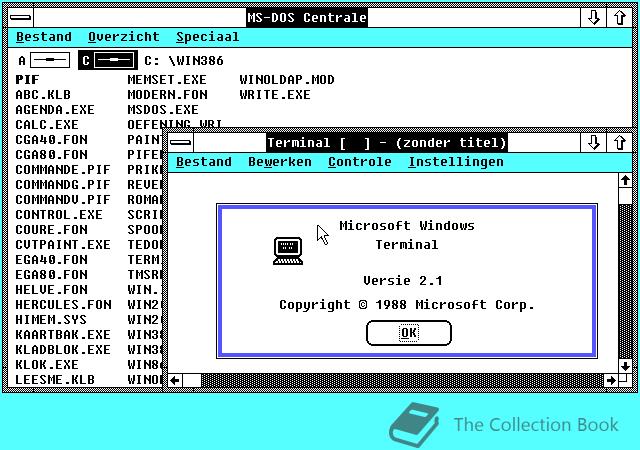This screenshot has width=640, height=450.
Task: Click the MS-DOS Centrale title bar
Action: click(307, 18)
